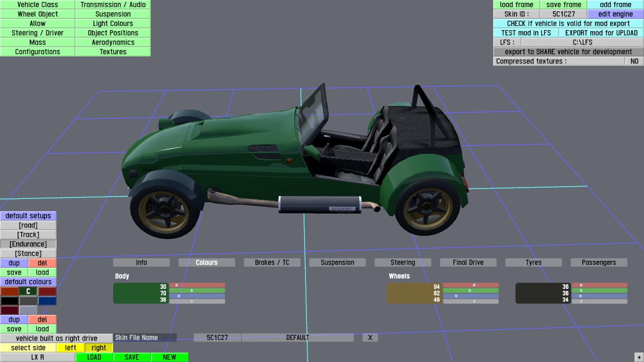The image size is (644, 362).
Task: Select the [road] default setup
Action: pos(28,225)
